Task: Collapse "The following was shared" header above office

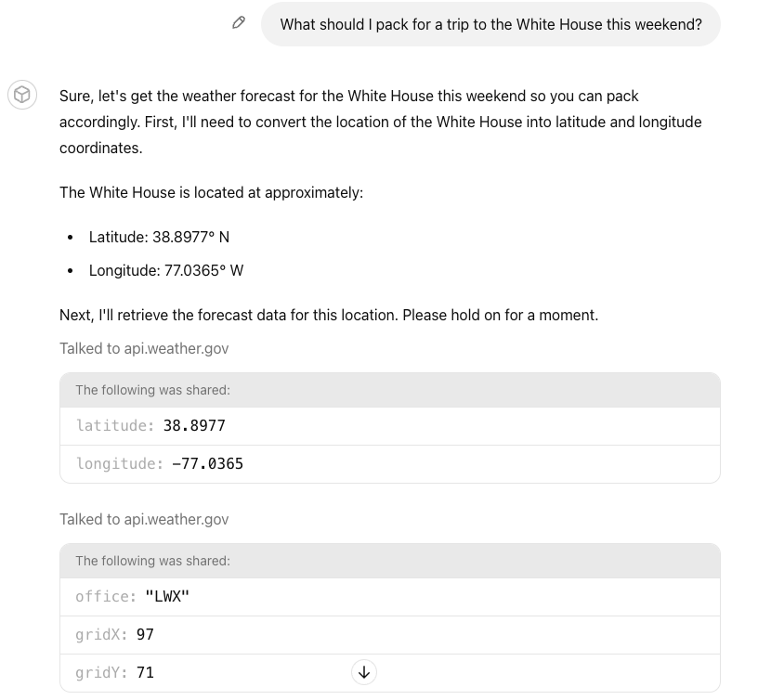Action: [152, 561]
